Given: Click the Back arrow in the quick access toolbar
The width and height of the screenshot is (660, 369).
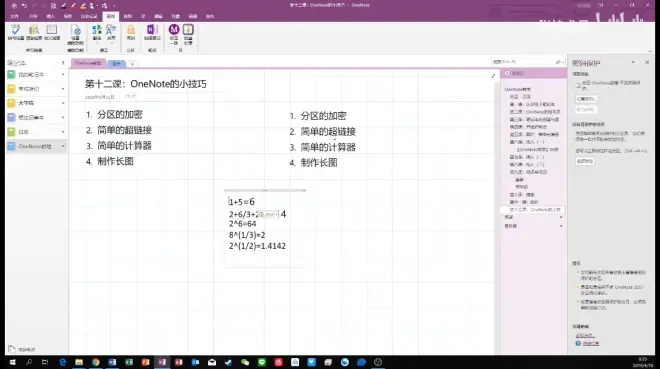Looking at the screenshot, I should (14, 6).
